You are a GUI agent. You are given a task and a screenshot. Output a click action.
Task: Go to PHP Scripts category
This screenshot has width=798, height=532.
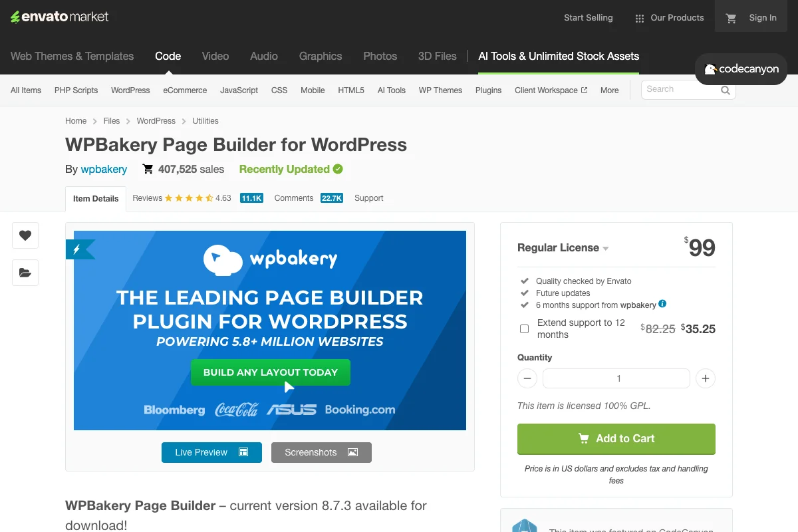(x=76, y=90)
